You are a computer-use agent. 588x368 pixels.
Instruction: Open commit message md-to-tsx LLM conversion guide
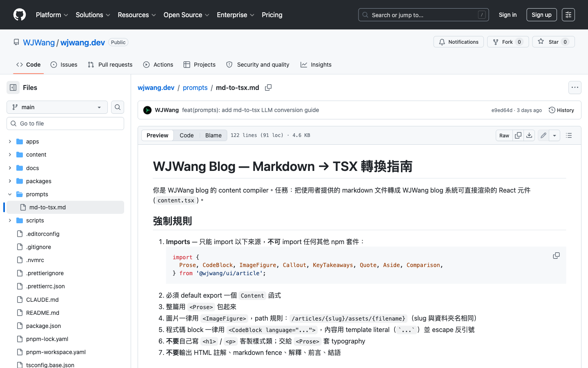point(250,110)
